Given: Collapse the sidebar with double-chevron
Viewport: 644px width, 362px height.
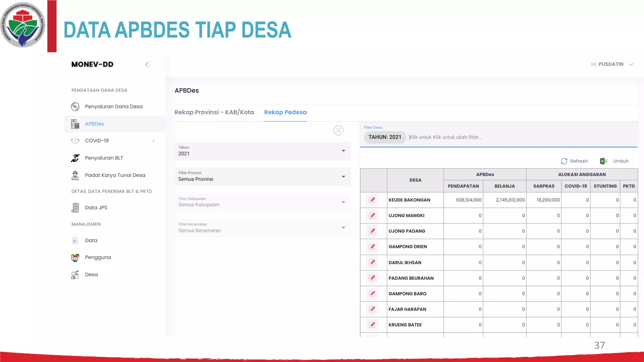Looking at the screenshot, I should click(148, 64).
